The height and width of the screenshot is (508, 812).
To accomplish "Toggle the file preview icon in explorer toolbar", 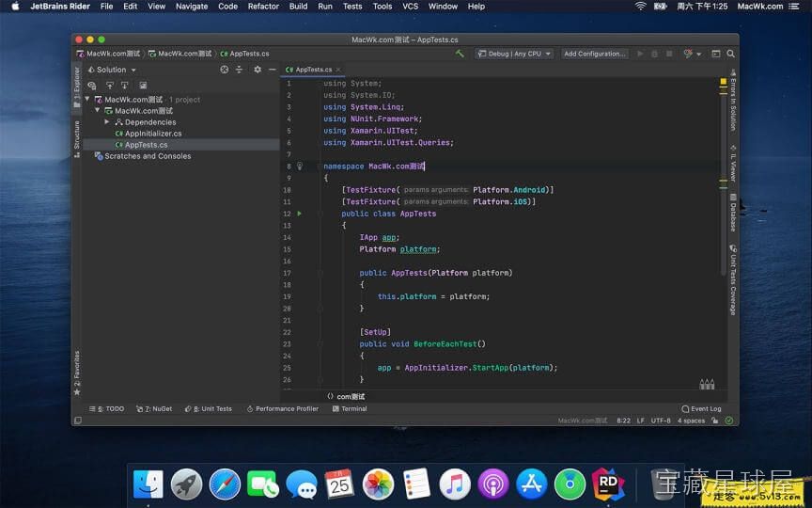I will [143, 85].
